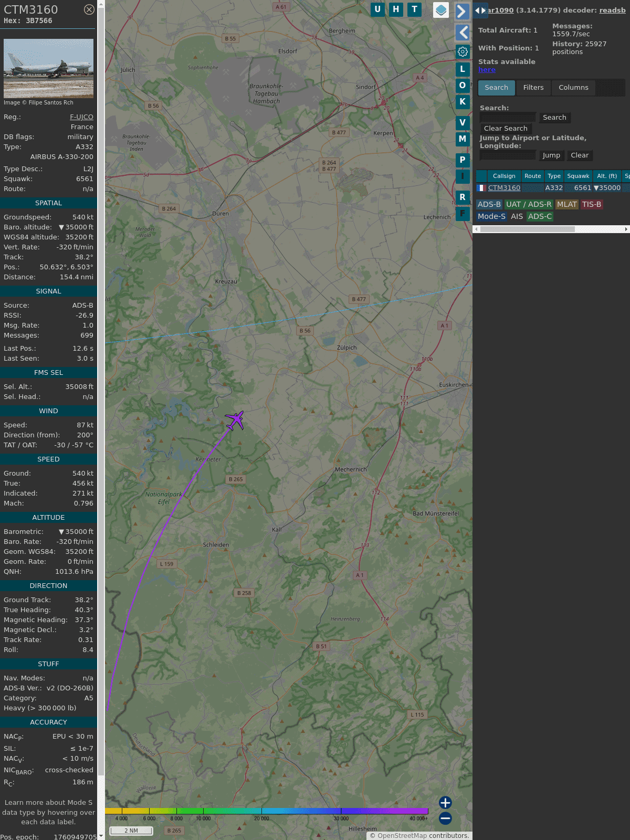Sort table by Callsign column

504,176
